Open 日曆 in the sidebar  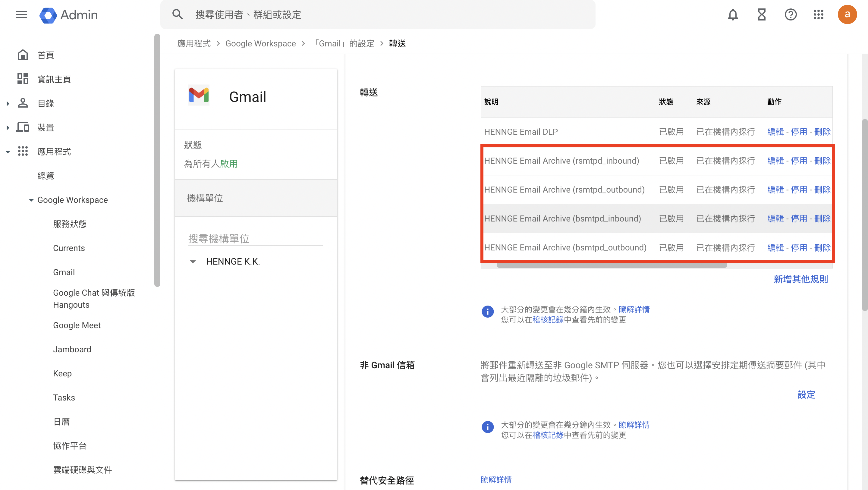coord(61,422)
